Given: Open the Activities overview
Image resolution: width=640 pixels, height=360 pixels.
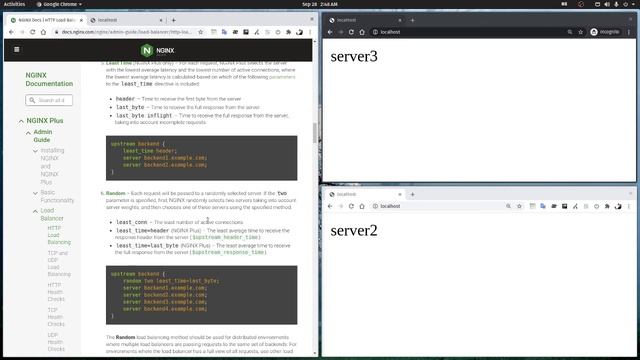Looking at the screenshot, I should point(14,4).
